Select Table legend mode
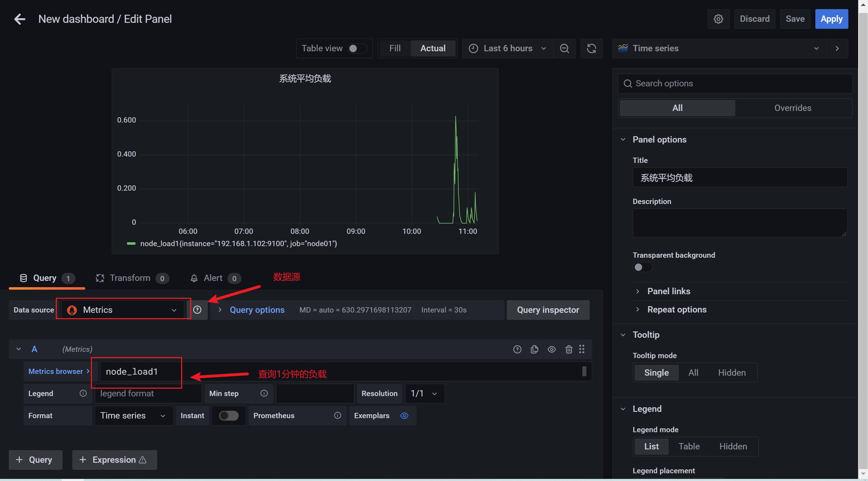The image size is (868, 481). (689, 446)
